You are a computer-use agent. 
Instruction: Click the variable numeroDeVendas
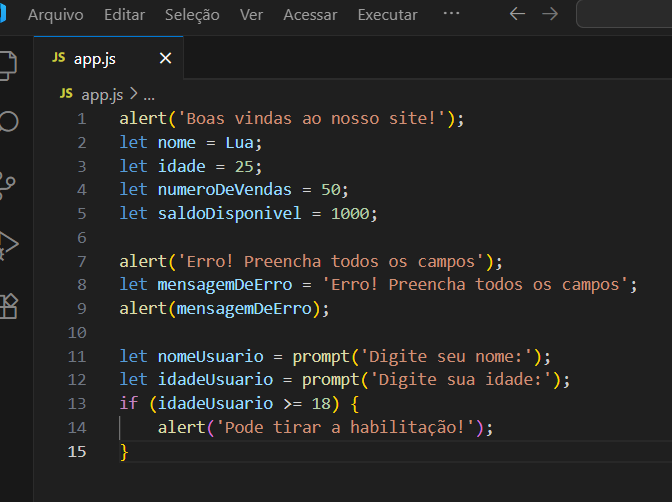(x=225, y=190)
